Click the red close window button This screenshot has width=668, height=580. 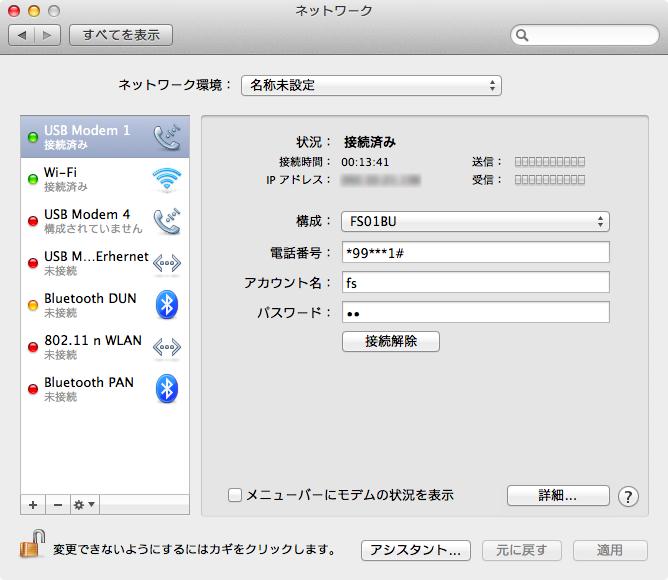click(14, 11)
